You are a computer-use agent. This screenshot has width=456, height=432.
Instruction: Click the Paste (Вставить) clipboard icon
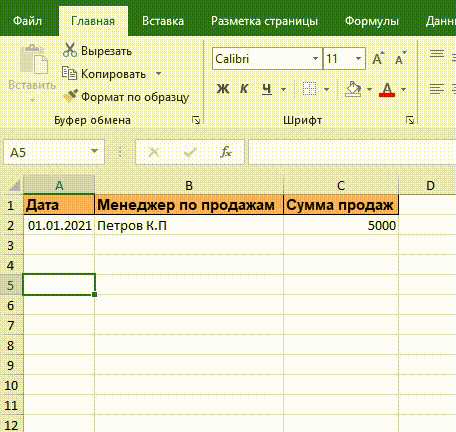(34, 59)
